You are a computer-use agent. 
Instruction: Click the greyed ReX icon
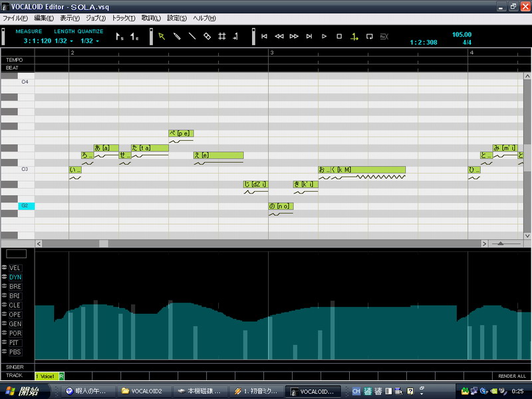point(384,37)
